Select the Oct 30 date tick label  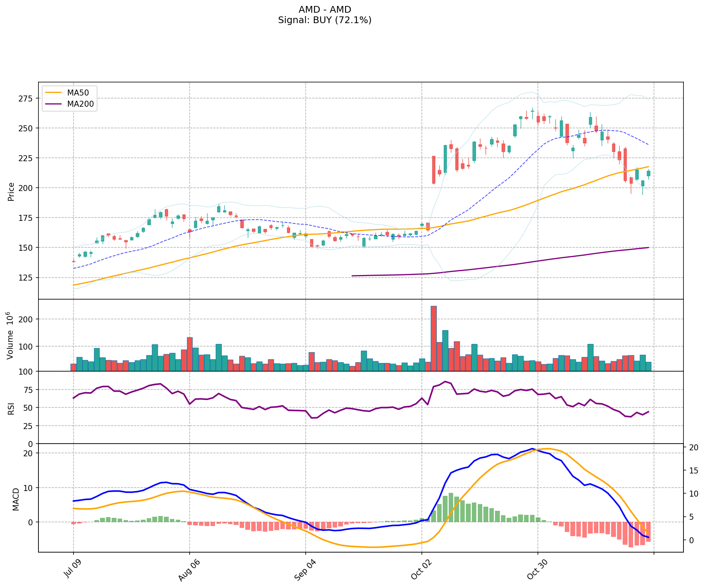click(x=537, y=569)
